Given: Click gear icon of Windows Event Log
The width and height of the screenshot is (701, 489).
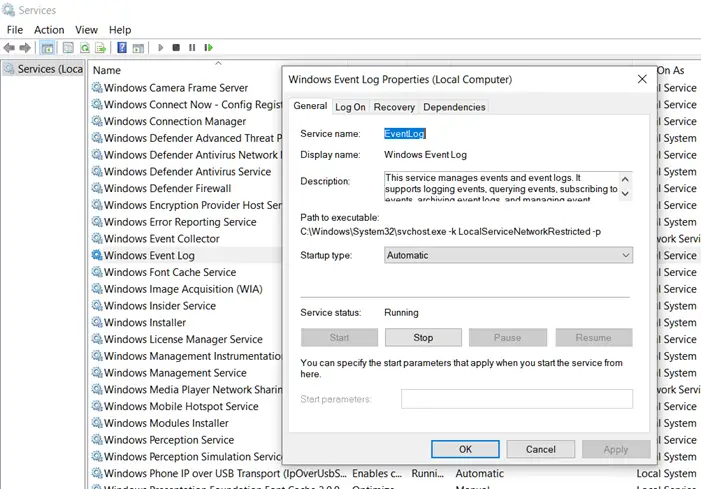Looking at the screenshot, I should click(x=97, y=255).
